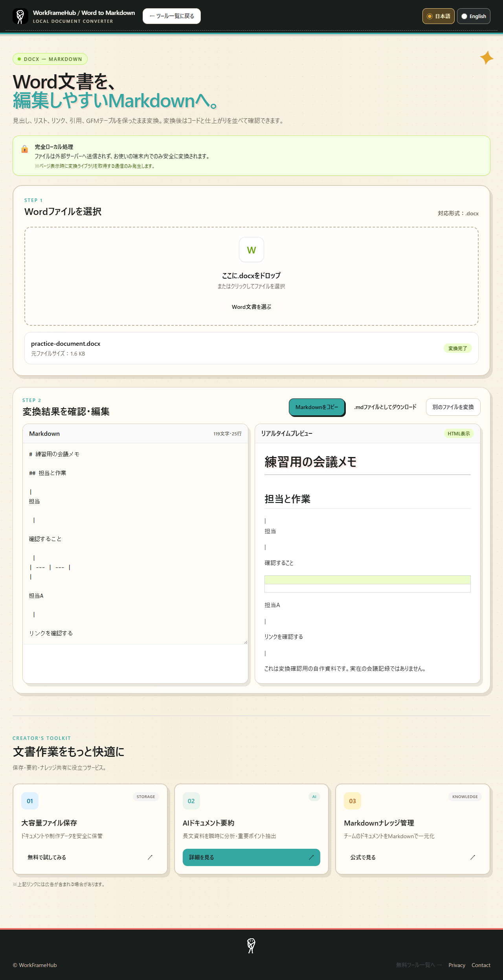Click the preview subheading 担当と作業
Image resolution: width=503 pixels, height=980 pixels.
(288, 499)
